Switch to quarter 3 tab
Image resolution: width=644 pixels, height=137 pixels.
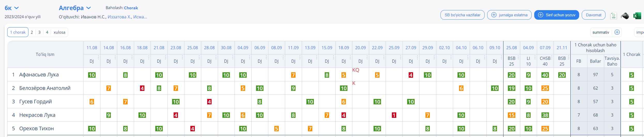pyautogui.click(x=39, y=32)
